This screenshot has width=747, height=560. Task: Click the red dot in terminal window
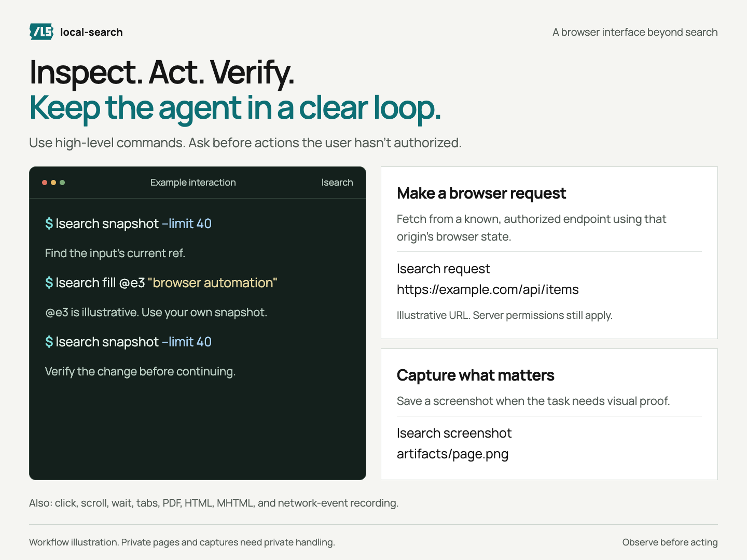point(45,183)
